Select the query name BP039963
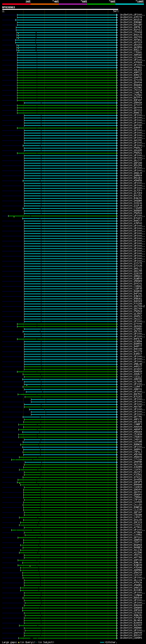The width and height of the screenshot is (146, 644). [9, 7]
